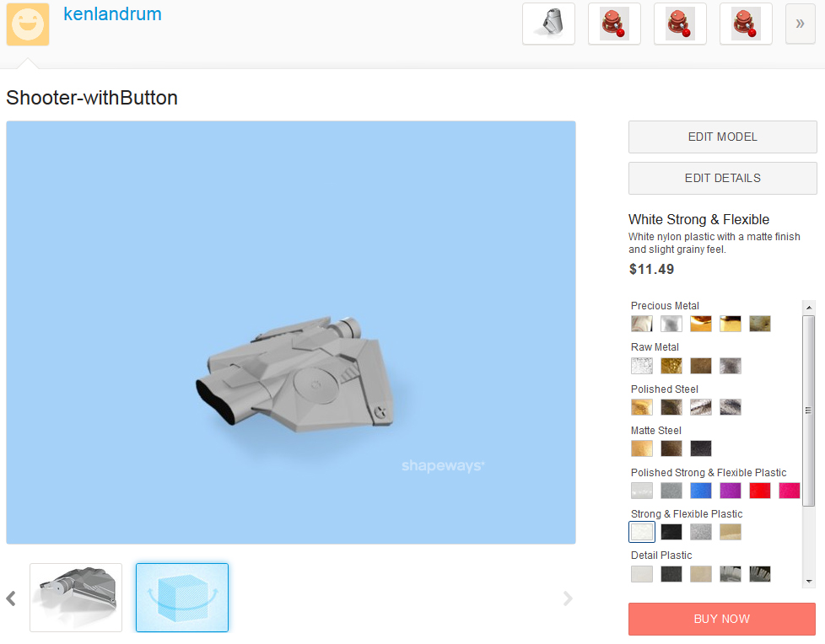Select third Polished Steel silver swatch
The width and height of the screenshot is (825, 644).
pos(701,407)
